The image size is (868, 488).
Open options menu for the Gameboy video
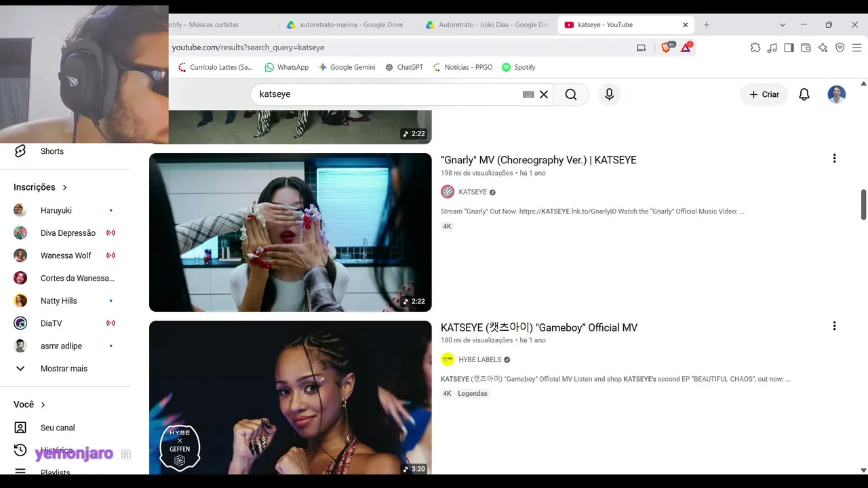pyautogui.click(x=834, y=326)
